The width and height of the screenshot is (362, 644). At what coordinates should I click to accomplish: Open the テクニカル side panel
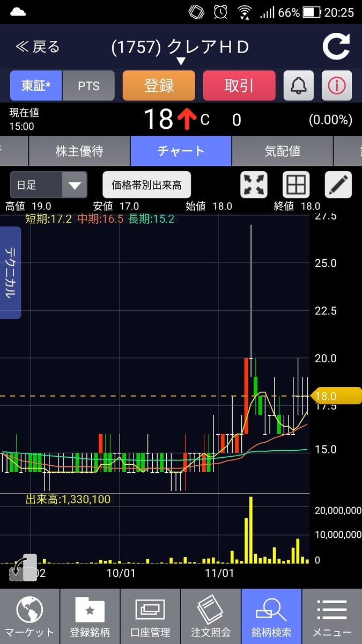point(10,273)
